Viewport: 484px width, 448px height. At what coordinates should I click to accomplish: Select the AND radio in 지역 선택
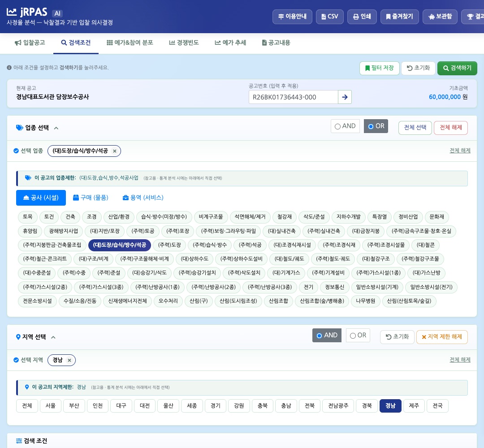[327, 336]
